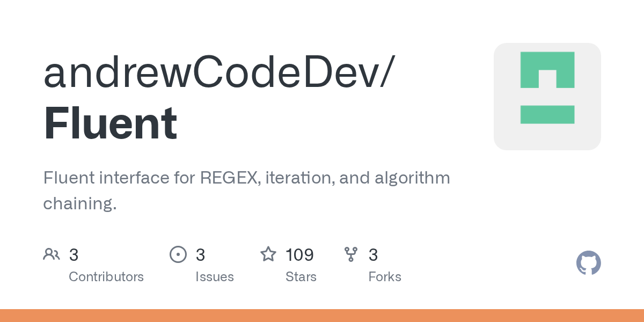
Task: Open the Fluent repository title
Action: 111,123
